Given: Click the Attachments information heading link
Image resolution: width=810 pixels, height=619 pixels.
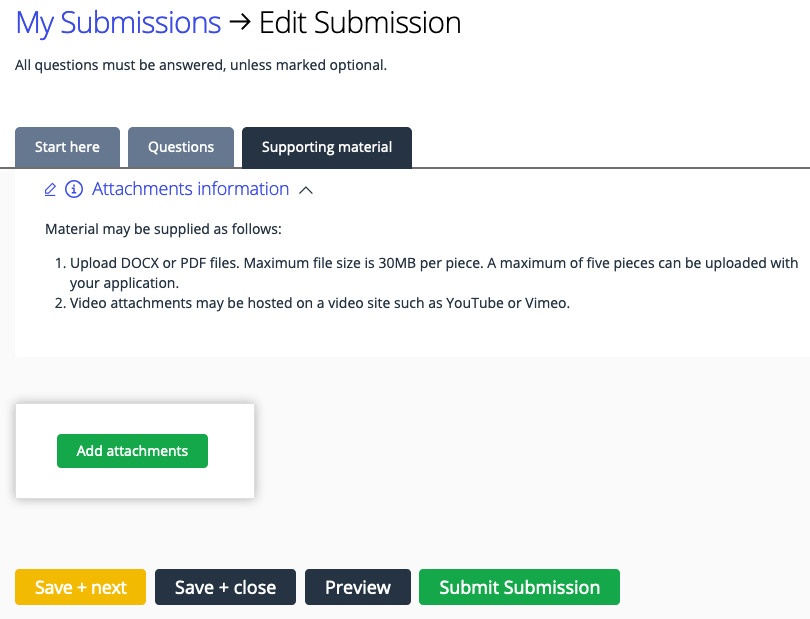Looking at the screenshot, I should pos(190,189).
